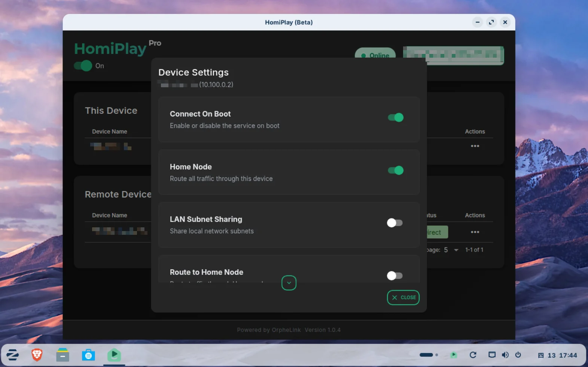588x367 pixels.
Task: Open the Software store from taskbar
Action: 88,355
